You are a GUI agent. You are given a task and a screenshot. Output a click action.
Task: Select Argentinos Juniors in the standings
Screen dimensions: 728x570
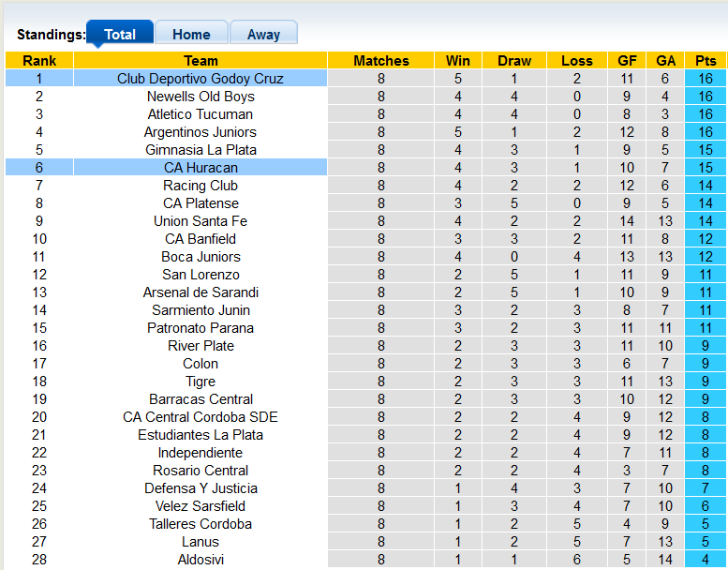click(201, 132)
